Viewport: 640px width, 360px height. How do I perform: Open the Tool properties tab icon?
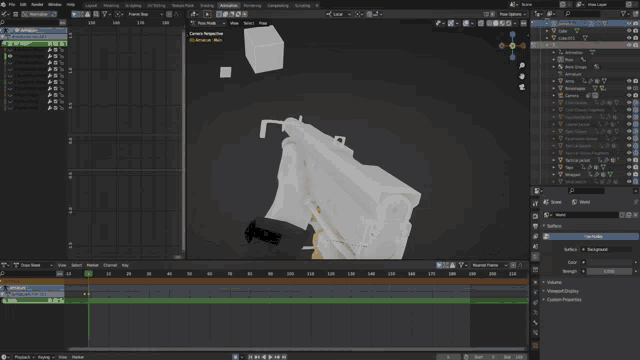pyautogui.click(x=535, y=204)
